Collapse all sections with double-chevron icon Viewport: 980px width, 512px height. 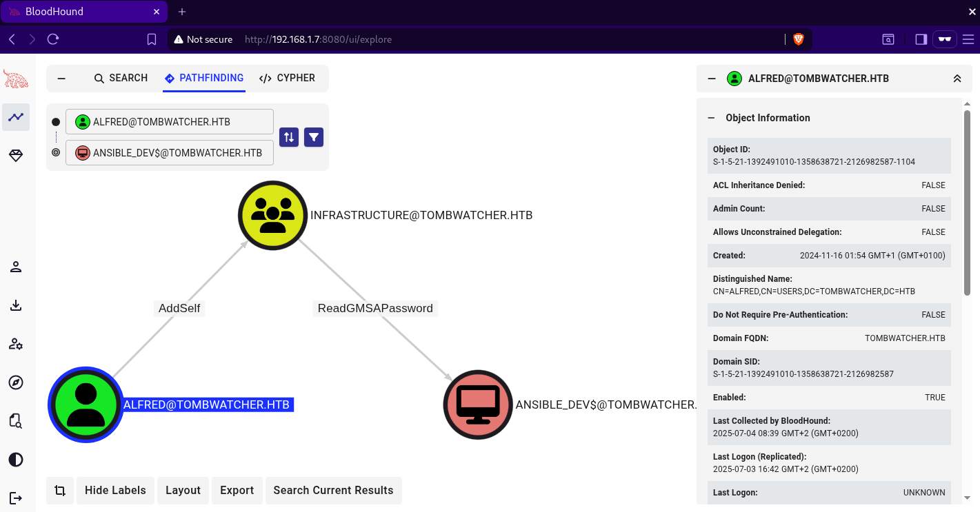tap(957, 79)
